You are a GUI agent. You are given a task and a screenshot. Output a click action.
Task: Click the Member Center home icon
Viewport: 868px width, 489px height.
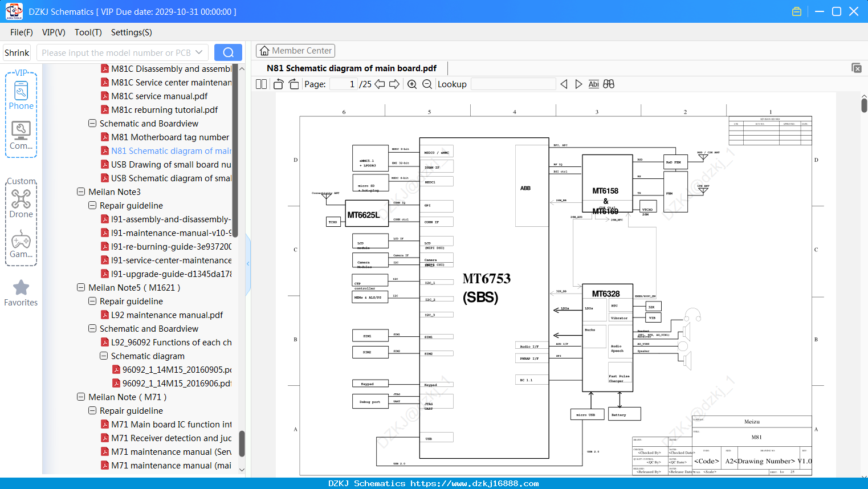click(264, 51)
